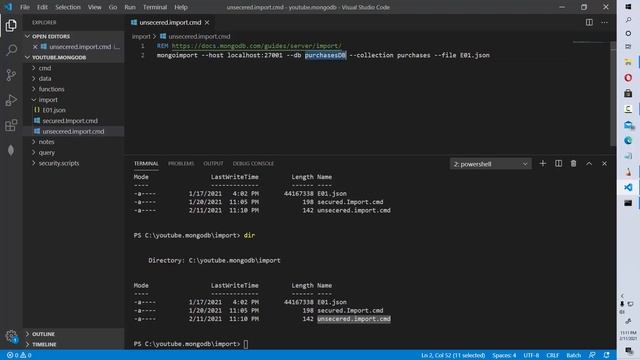Image resolution: width=640 pixels, height=360 pixels.
Task: Open Microsoft Edge from the taskbar
Action: 628,140
